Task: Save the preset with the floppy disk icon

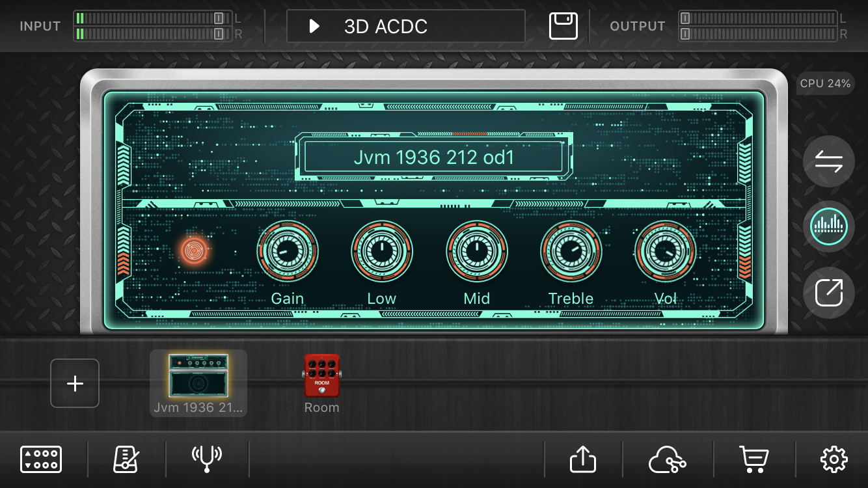Action: click(x=563, y=26)
